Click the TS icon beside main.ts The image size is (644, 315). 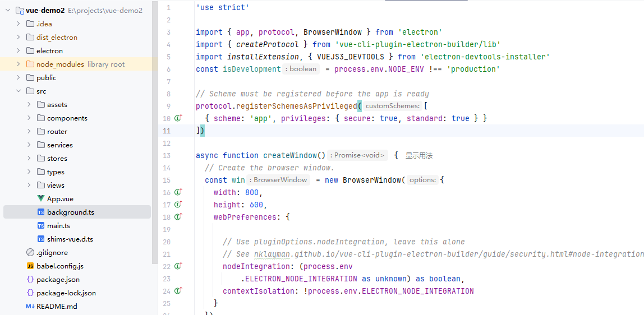point(41,226)
